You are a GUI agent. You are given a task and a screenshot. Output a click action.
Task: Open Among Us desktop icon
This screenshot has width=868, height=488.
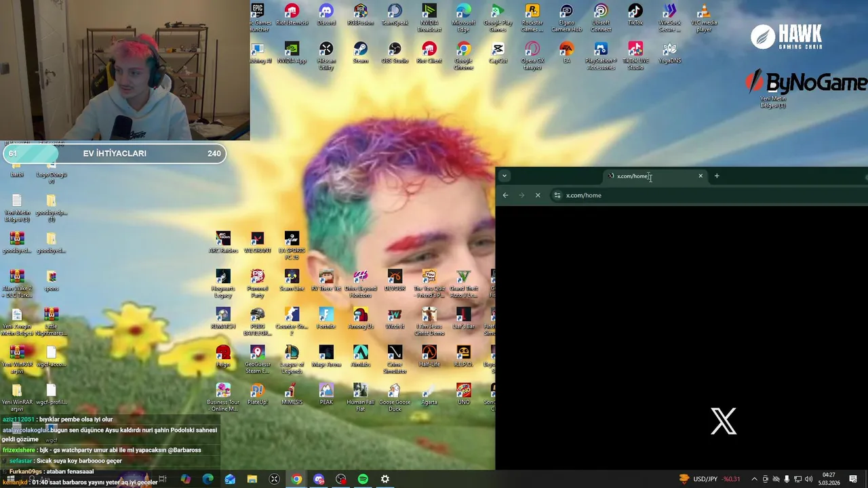(361, 319)
